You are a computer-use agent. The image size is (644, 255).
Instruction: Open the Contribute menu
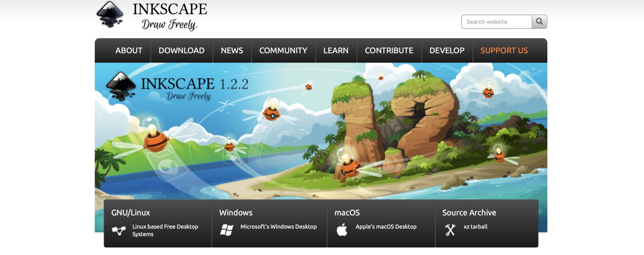coord(389,51)
